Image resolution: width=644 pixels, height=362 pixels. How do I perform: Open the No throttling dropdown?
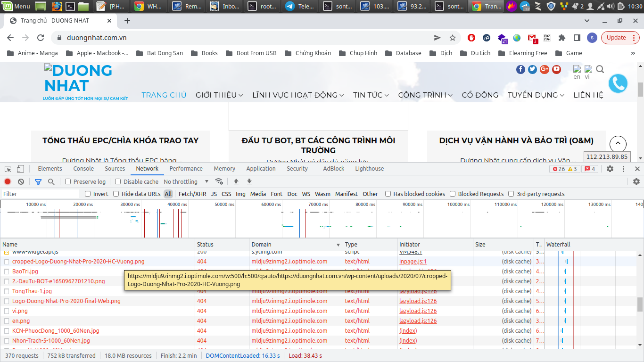(x=186, y=181)
